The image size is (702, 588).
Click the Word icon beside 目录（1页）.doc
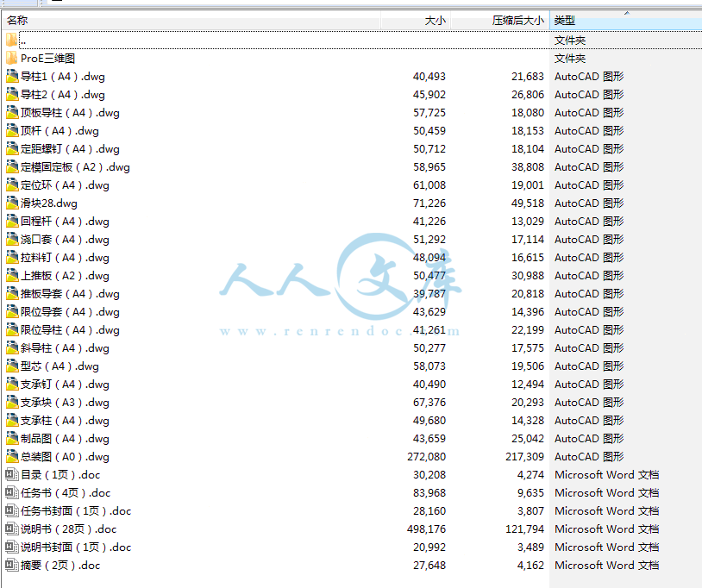(x=11, y=475)
